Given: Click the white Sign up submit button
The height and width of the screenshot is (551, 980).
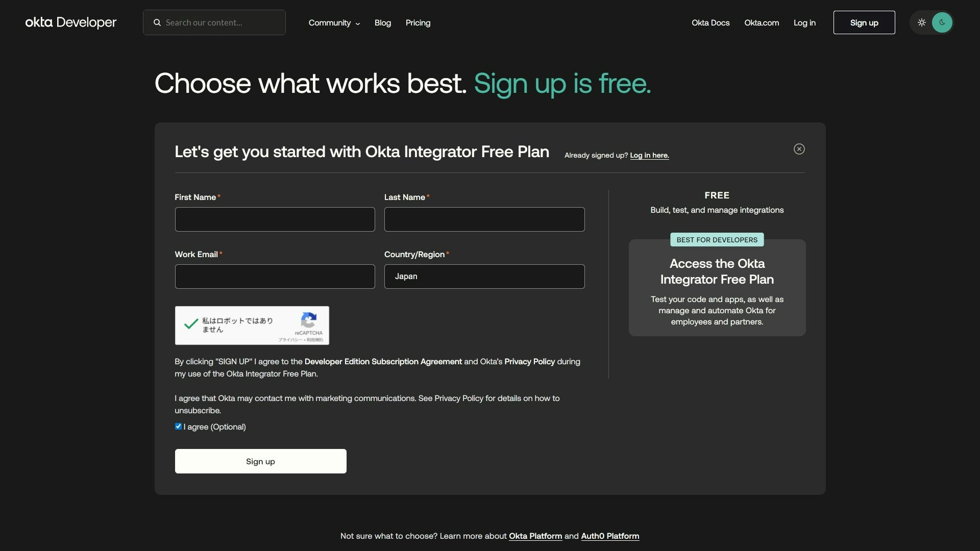Looking at the screenshot, I should (x=260, y=461).
